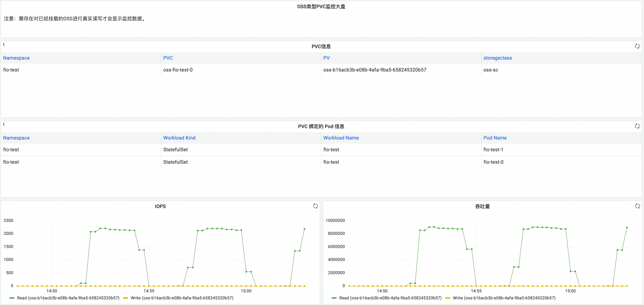The height and width of the screenshot is (305, 644).
Task: Sort by the PV column header
Action: tap(327, 58)
